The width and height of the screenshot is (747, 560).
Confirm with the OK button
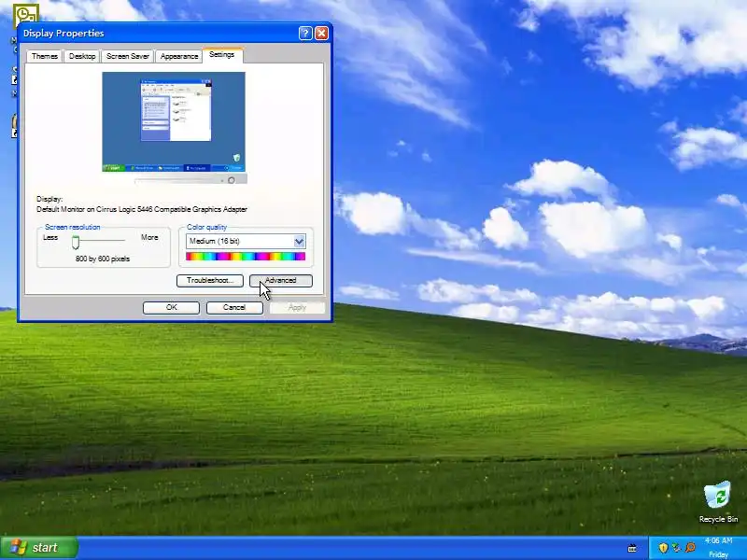(x=171, y=308)
